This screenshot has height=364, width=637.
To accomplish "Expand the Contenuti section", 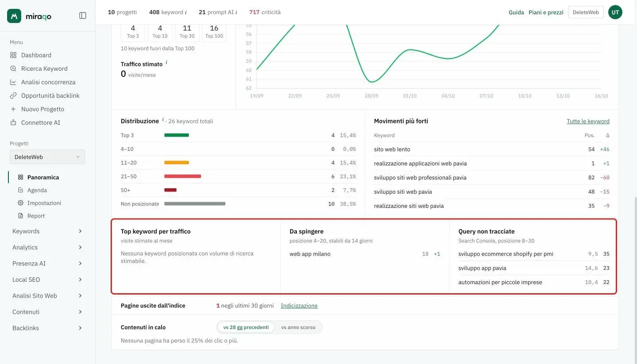I will click(48, 312).
